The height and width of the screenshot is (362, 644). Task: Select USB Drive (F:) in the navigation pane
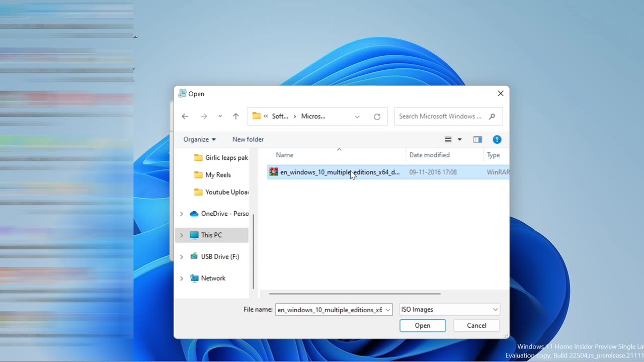pos(215,256)
